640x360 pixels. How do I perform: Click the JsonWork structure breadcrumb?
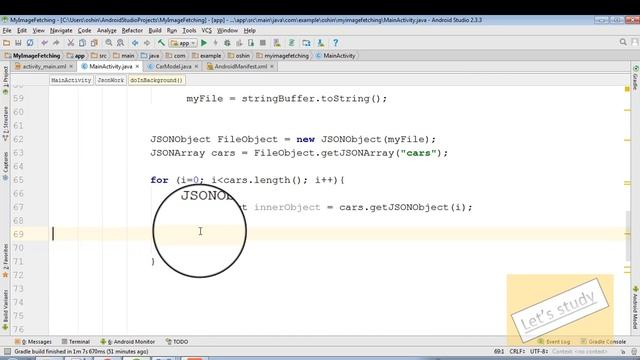tap(111, 80)
